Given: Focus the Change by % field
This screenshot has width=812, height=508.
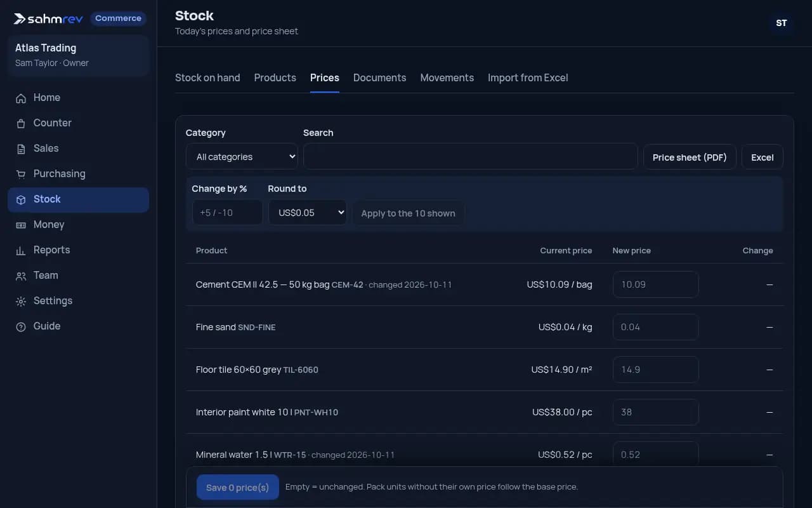Looking at the screenshot, I should [227, 212].
